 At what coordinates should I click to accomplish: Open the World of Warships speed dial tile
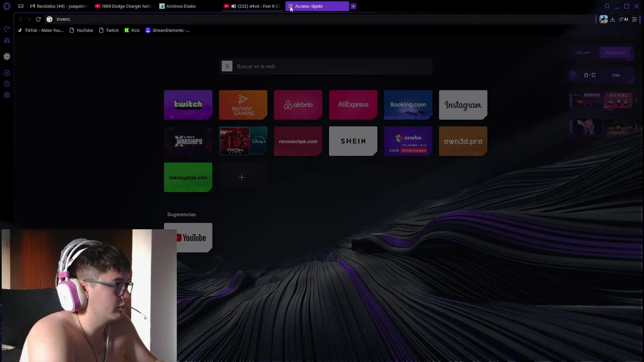click(x=188, y=141)
